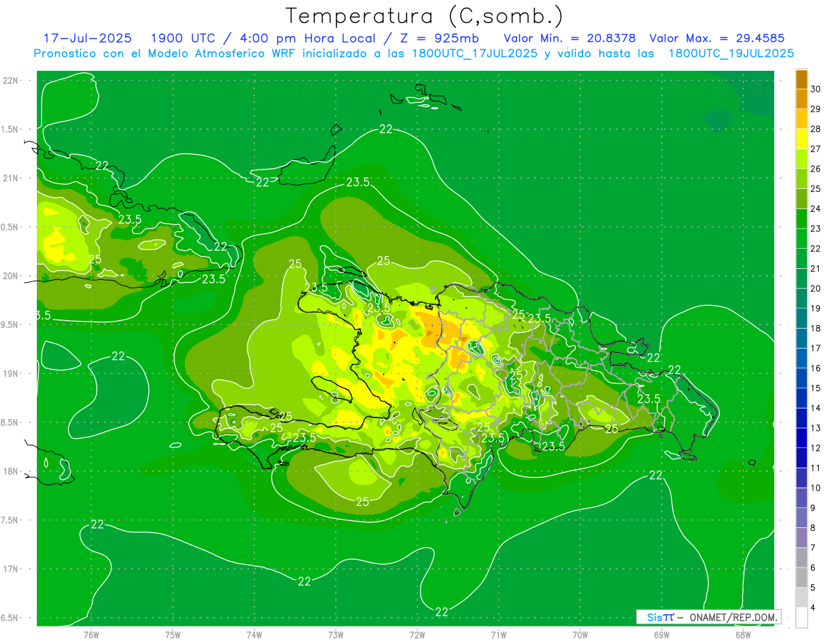Click the brown swatch above legend value 30

801,79
